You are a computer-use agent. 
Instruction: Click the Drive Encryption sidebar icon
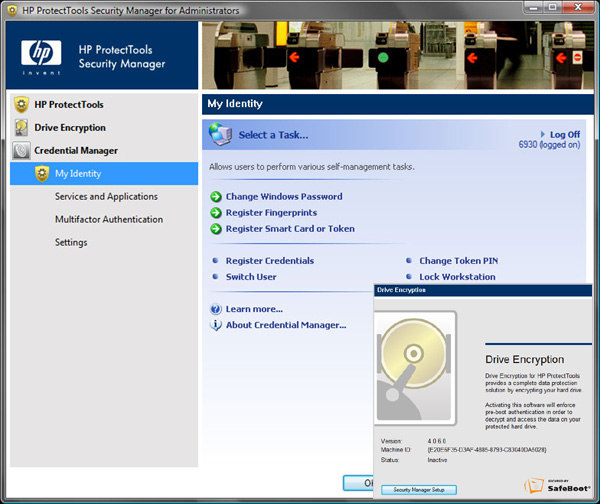point(21,128)
